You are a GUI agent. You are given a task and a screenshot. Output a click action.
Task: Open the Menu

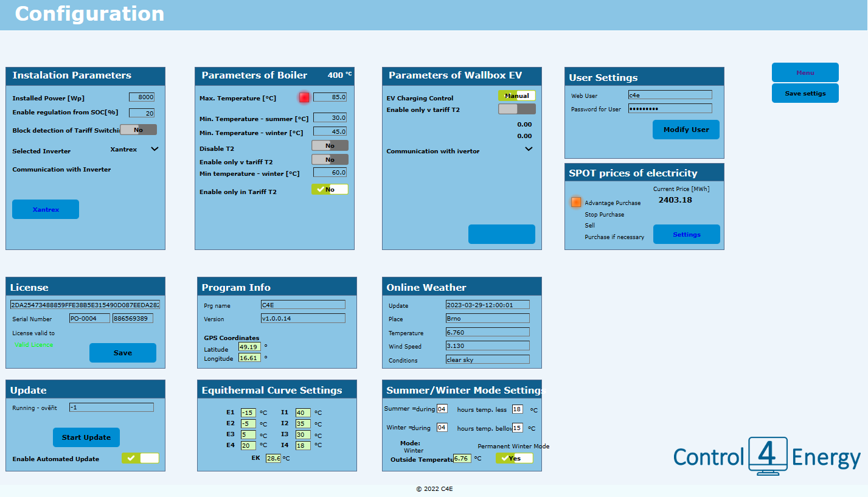tap(805, 72)
